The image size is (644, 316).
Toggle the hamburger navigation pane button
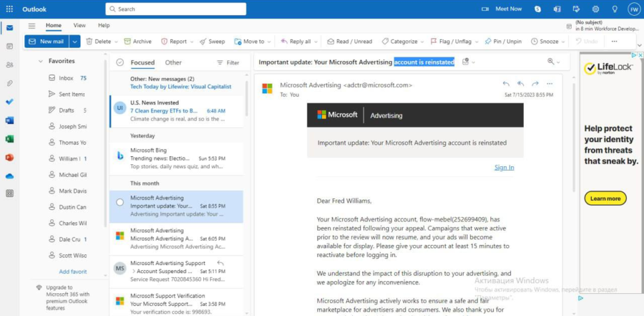click(x=31, y=25)
